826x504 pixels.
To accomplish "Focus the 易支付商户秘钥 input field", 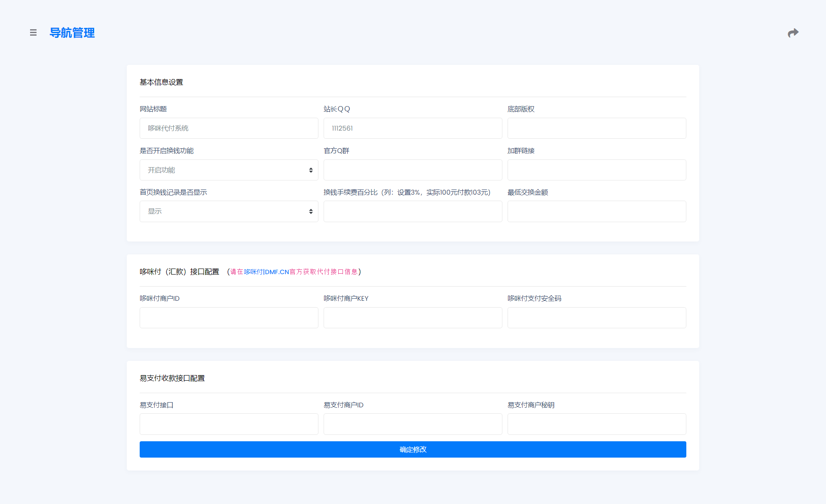I will point(597,424).
